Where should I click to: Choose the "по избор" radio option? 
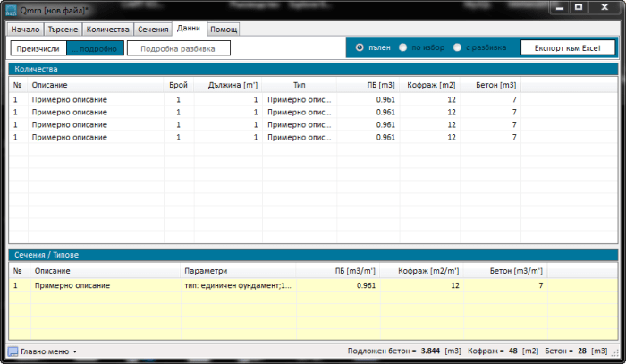(404, 47)
